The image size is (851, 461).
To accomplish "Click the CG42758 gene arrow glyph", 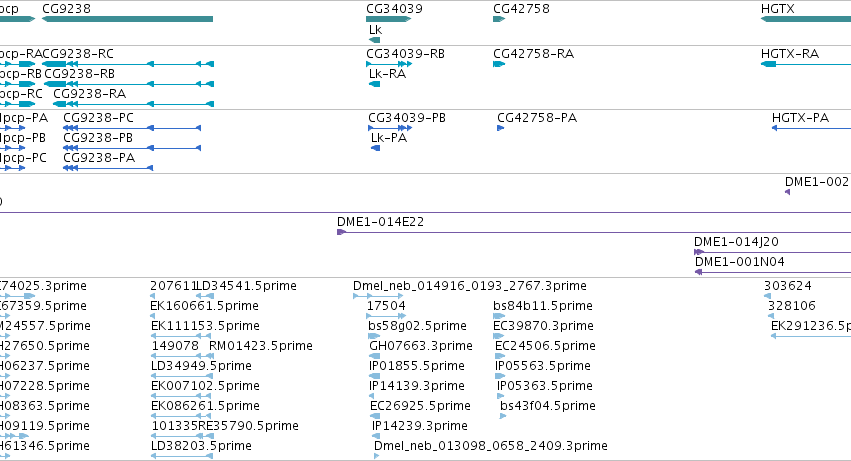I will [x=499, y=19].
